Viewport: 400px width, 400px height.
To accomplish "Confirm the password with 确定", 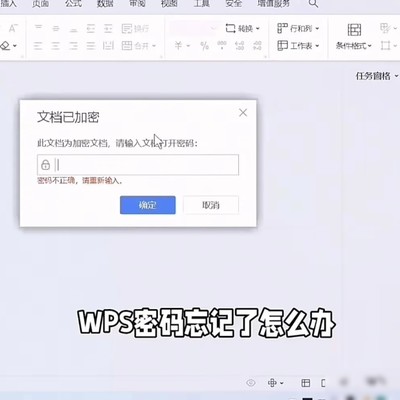I will tap(148, 205).
